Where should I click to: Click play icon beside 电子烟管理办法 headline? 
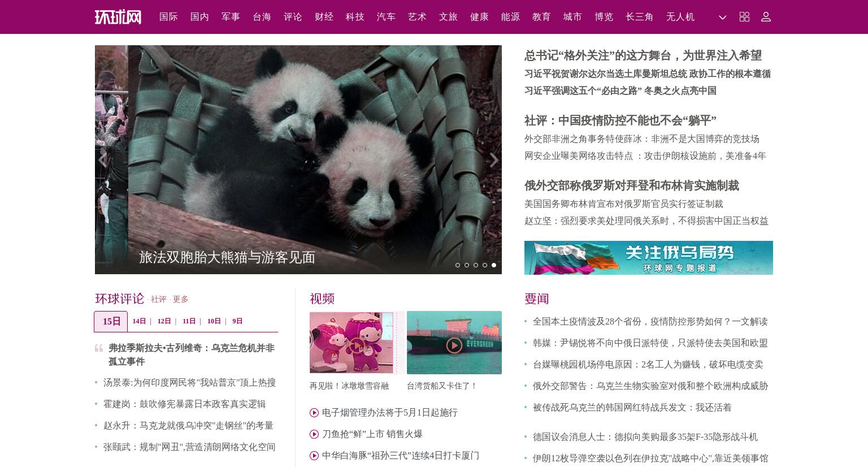point(314,413)
